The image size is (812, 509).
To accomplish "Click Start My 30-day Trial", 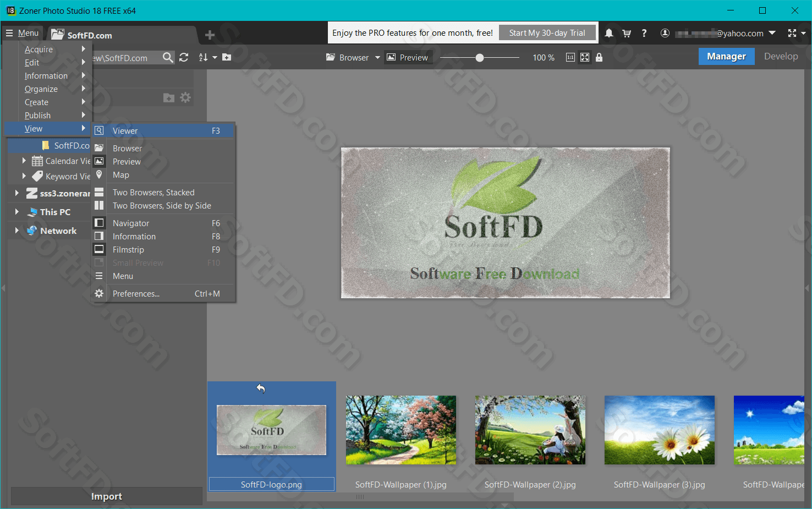I will (547, 33).
